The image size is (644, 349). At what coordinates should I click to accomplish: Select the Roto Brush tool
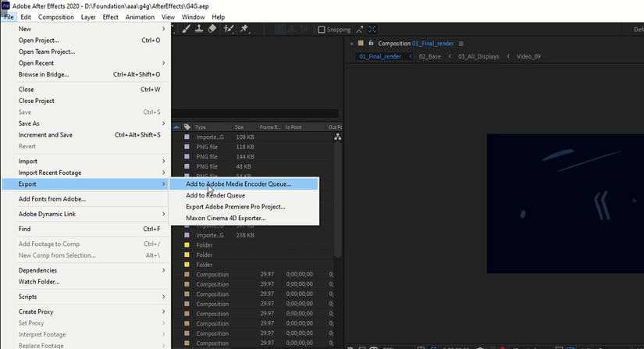pos(229,29)
